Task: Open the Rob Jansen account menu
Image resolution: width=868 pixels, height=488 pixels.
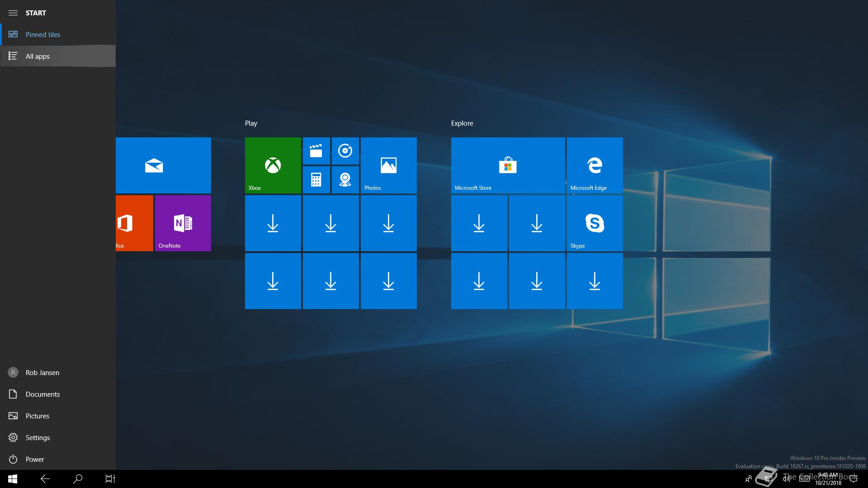Action: point(58,372)
